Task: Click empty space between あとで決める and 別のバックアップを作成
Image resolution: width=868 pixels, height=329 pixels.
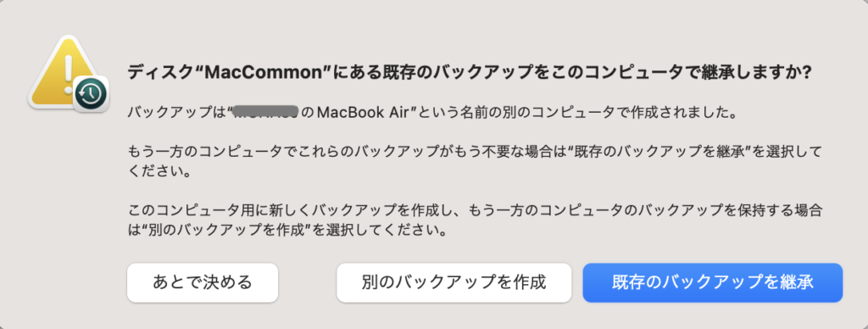Action: tap(307, 282)
